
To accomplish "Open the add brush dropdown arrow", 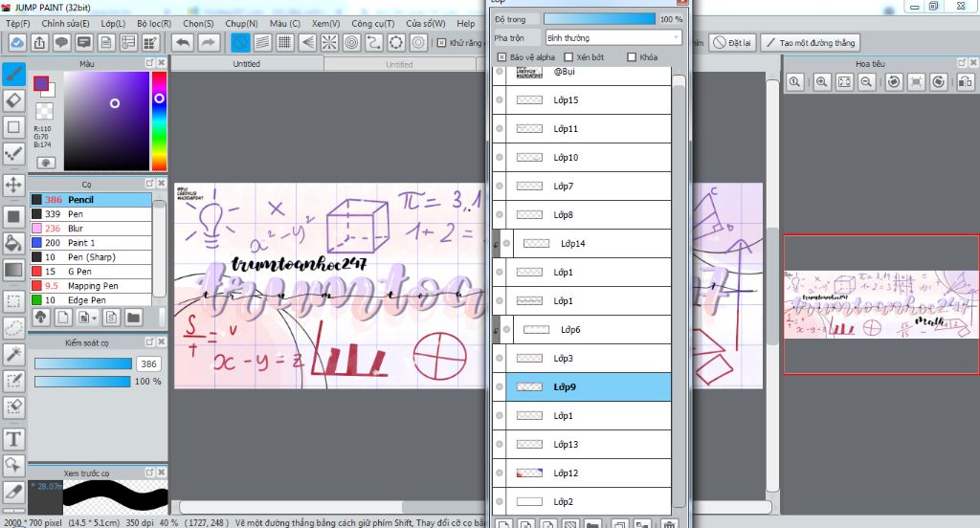I will pos(95,319).
